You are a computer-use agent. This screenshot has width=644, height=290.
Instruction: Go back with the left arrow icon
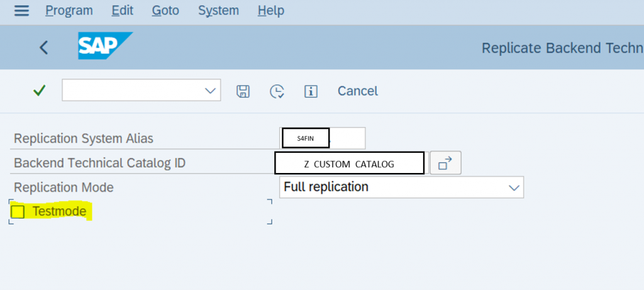pos(43,48)
